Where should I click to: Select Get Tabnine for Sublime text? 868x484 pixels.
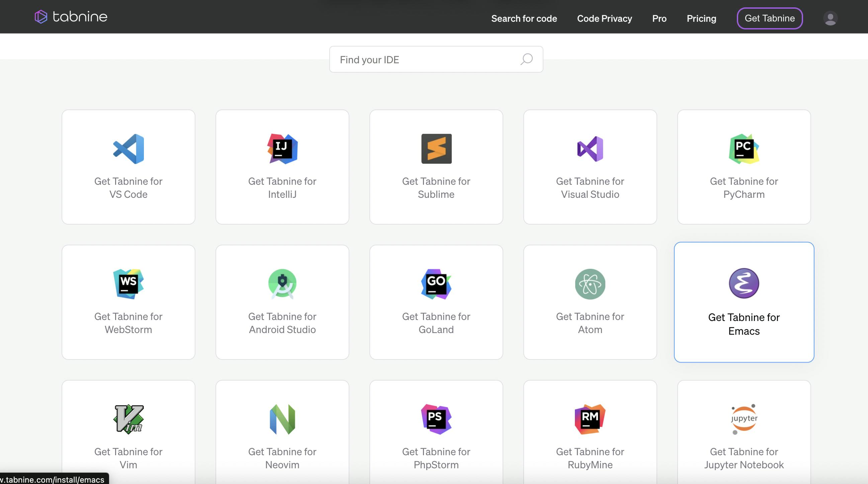click(x=436, y=188)
